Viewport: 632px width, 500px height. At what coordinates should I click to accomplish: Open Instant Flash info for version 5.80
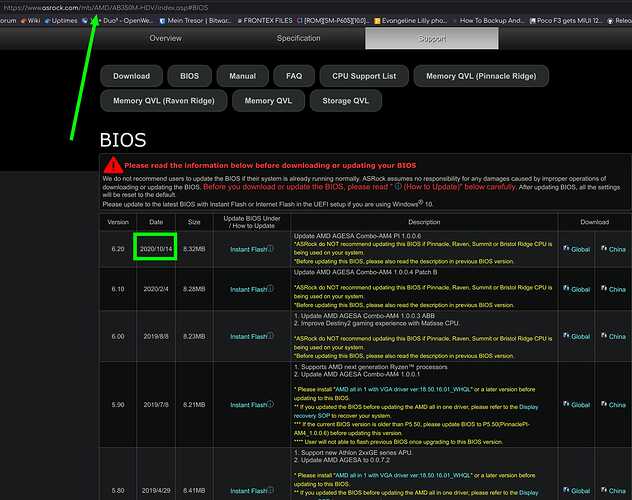[x=252, y=490]
